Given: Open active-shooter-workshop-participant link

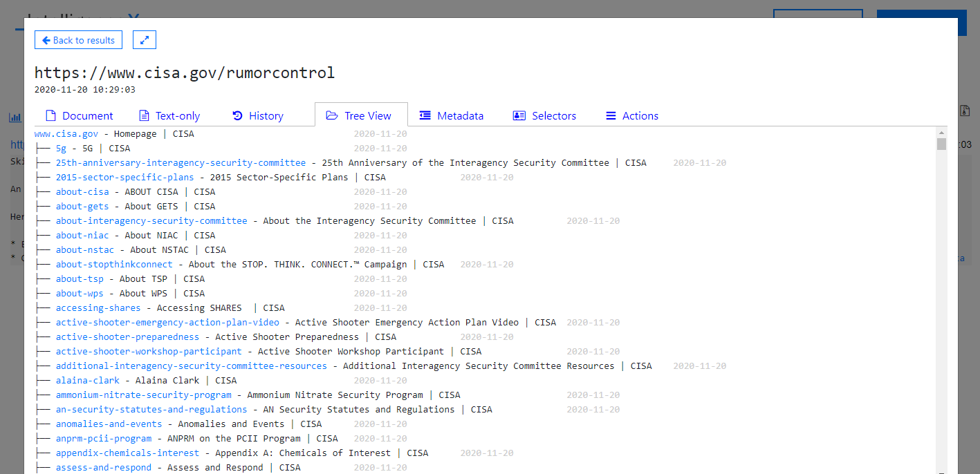Looking at the screenshot, I should point(149,352).
